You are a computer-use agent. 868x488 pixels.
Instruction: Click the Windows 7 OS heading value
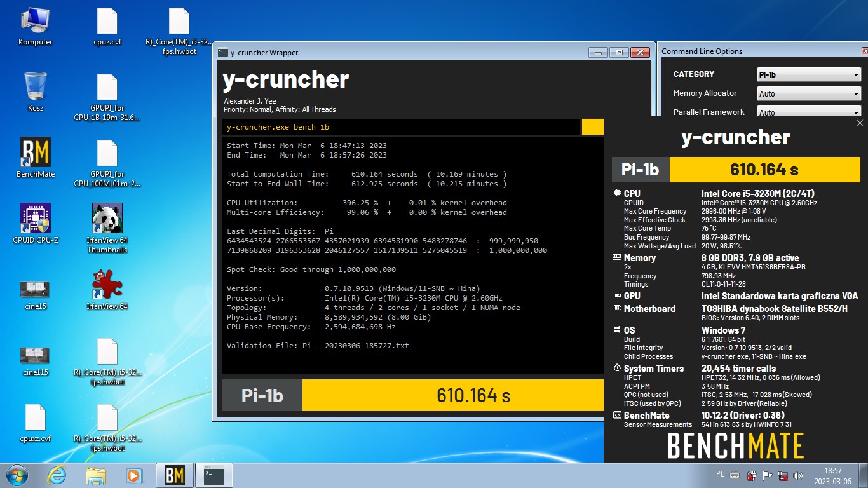click(723, 330)
